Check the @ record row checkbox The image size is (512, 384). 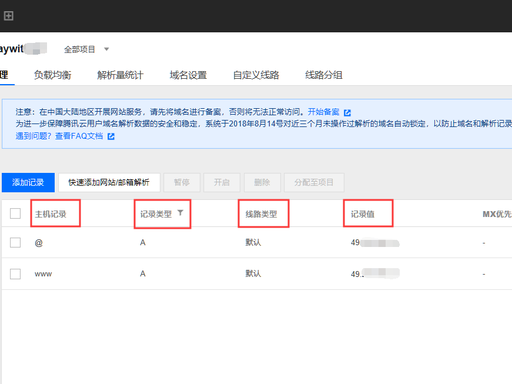(x=15, y=242)
